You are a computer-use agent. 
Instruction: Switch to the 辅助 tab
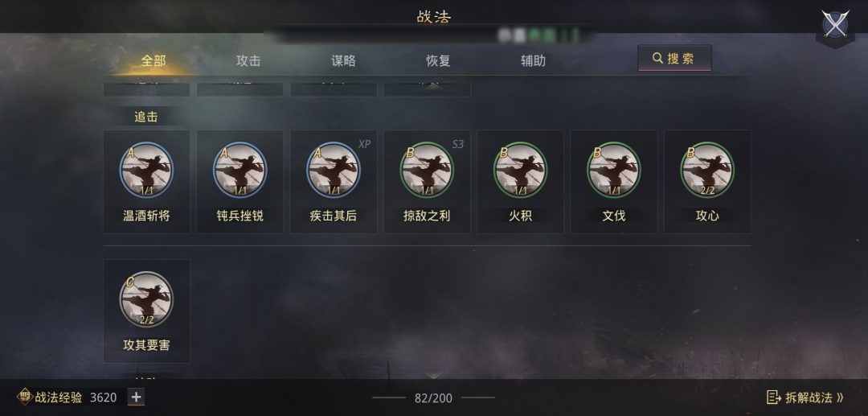tap(533, 60)
